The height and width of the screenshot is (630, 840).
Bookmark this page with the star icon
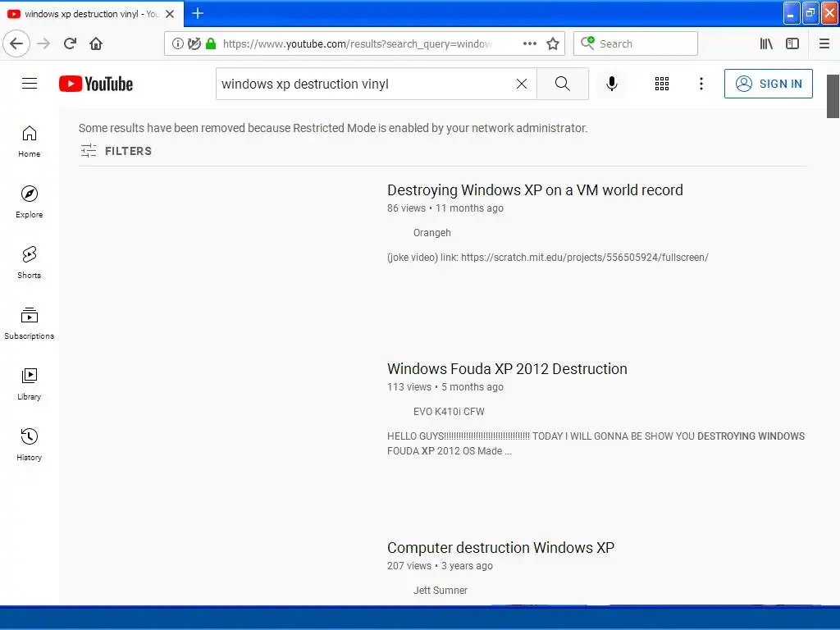point(553,43)
